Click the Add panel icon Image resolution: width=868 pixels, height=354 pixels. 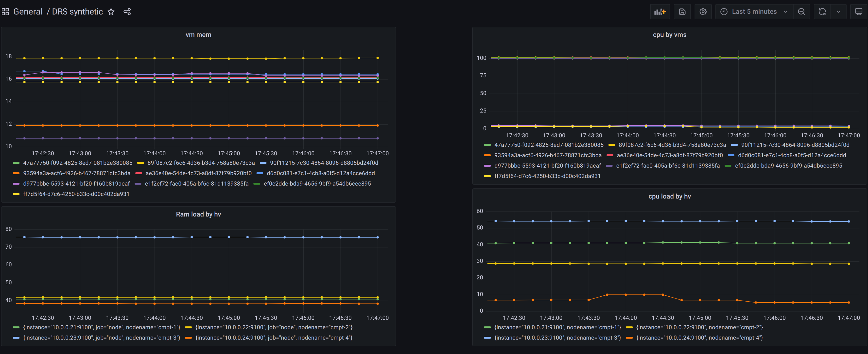click(660, 12)
